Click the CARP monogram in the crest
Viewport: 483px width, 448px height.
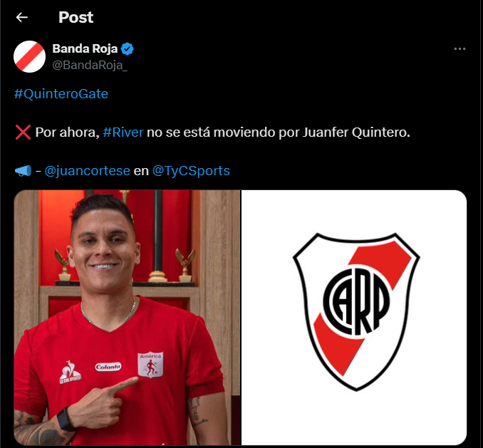(356, 301)
